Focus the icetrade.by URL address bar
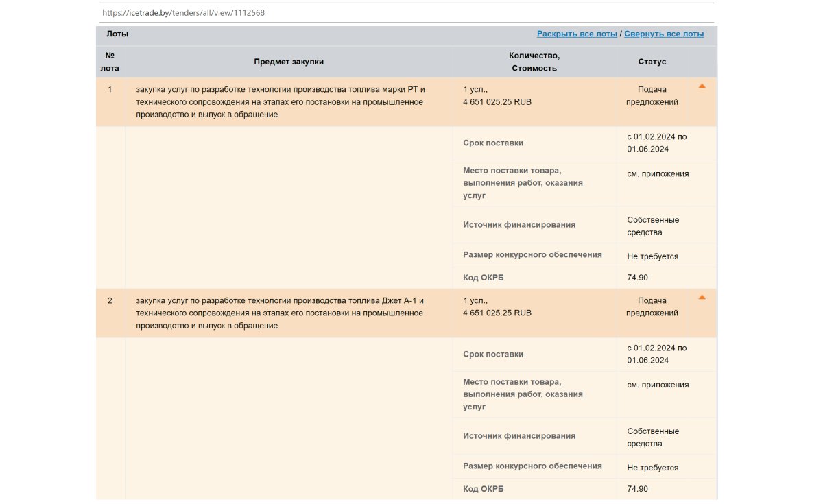823x504 pixels. [x=405, y=13]
